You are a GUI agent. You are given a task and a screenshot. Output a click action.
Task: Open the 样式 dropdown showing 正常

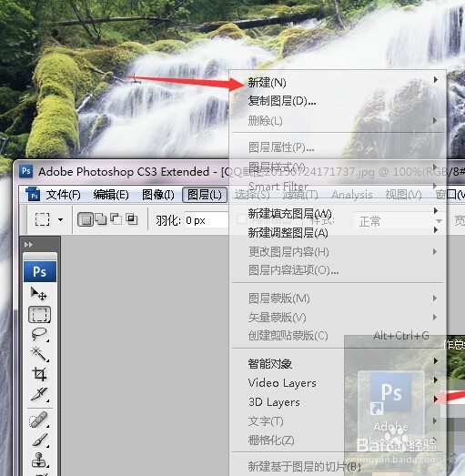click(399, 221)
